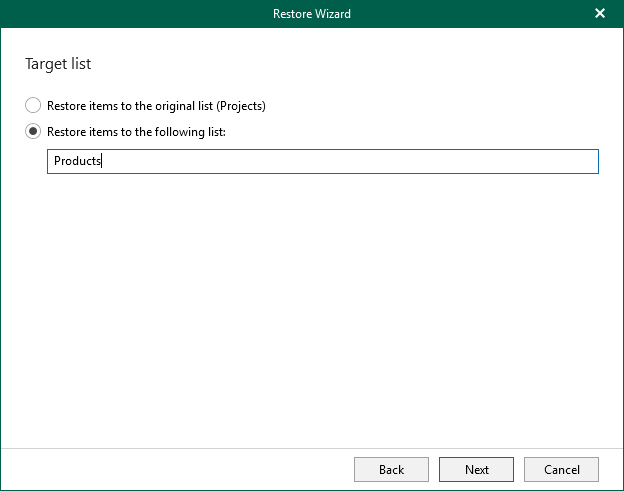
Task: Close the Restore Wizard window
Action: pyautogui.click(x=600, y=14)
